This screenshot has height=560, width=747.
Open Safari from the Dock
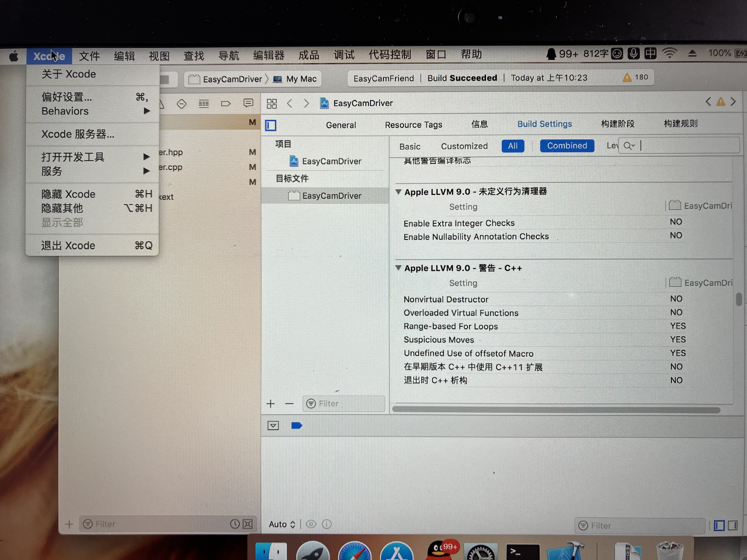tap(355, 551)
